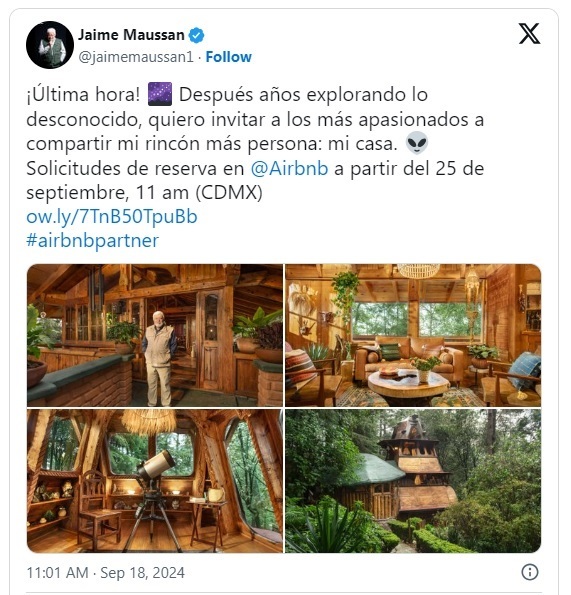Screen dimensions: 571x595
Task: Open the 11:01 AM · Sep 18, 2024 timestamp
Action: 105,573
